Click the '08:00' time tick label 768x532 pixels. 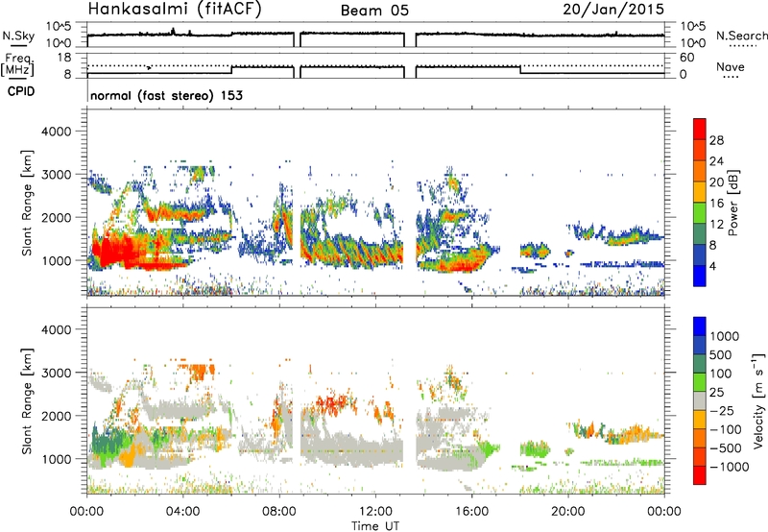pos(279,512)
